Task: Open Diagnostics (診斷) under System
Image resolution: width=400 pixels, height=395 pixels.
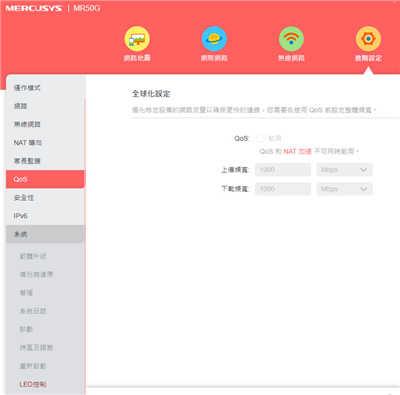Action: (26, 329)
